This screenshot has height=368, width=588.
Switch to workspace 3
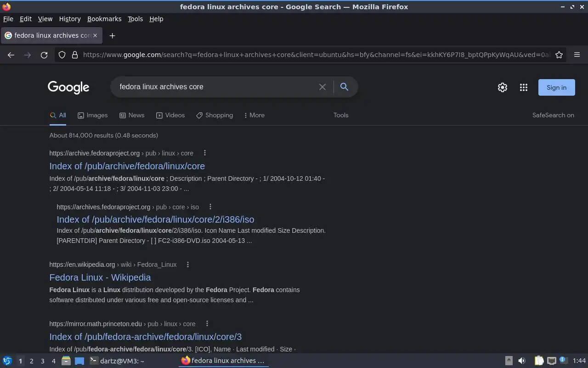click(x=42, y=361)
